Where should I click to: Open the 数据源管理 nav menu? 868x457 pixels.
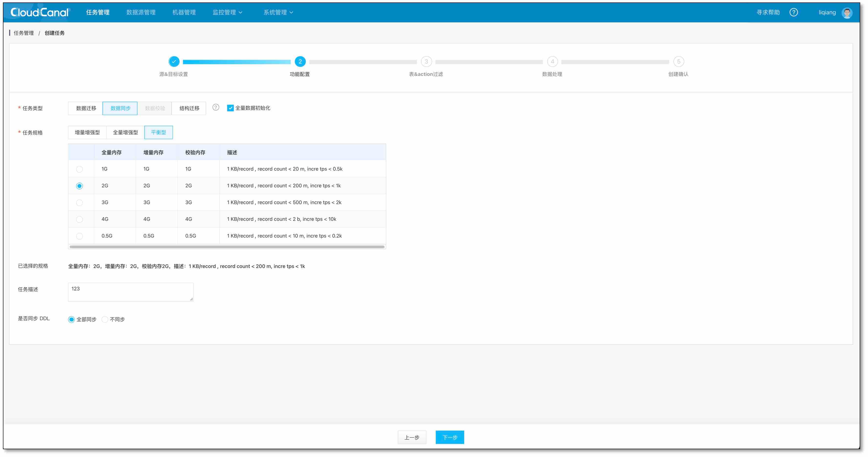pyautogui.click(x=141, y=12)
